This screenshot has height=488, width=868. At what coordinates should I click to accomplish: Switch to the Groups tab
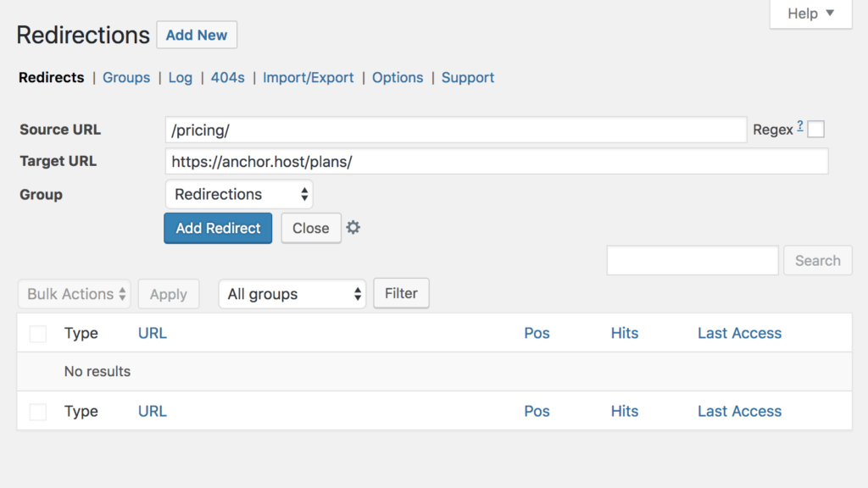pos(126,77)
